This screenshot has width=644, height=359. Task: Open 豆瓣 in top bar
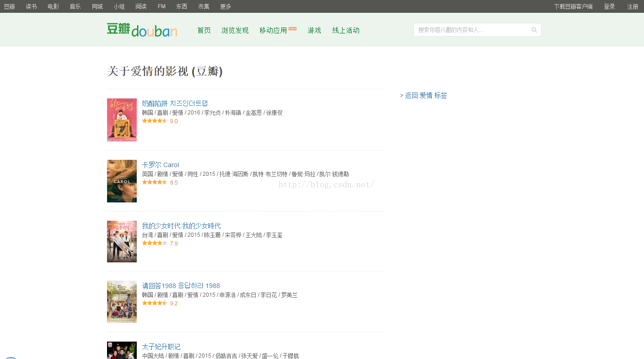[9, 6]
